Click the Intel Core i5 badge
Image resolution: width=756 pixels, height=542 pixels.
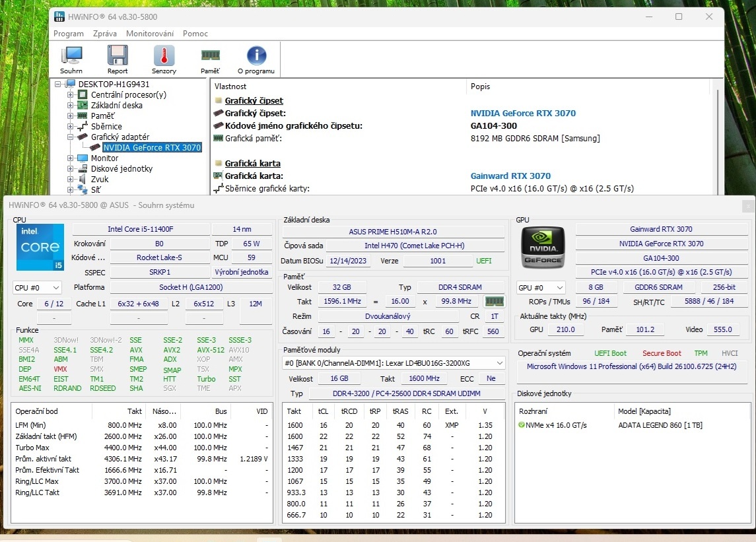[40, 248]
